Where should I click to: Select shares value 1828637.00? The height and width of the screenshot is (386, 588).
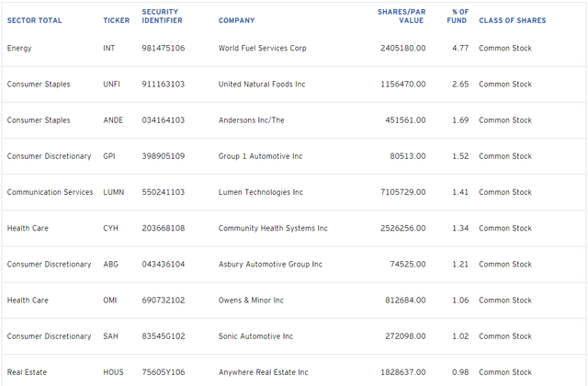point(403,372)
